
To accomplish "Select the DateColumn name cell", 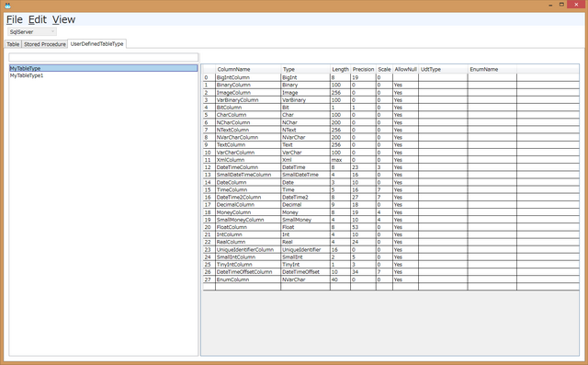I will click(248, 182).
